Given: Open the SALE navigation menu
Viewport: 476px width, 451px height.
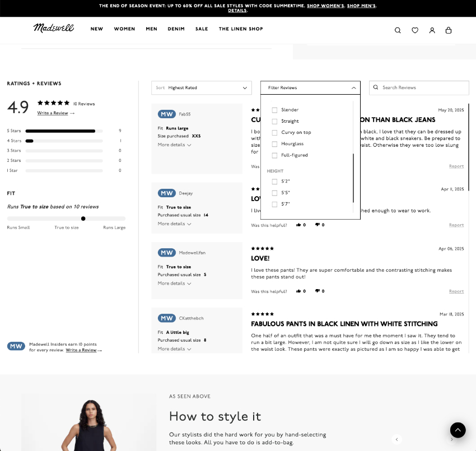Looking at the screenshot, I should (x=202, y=29).
